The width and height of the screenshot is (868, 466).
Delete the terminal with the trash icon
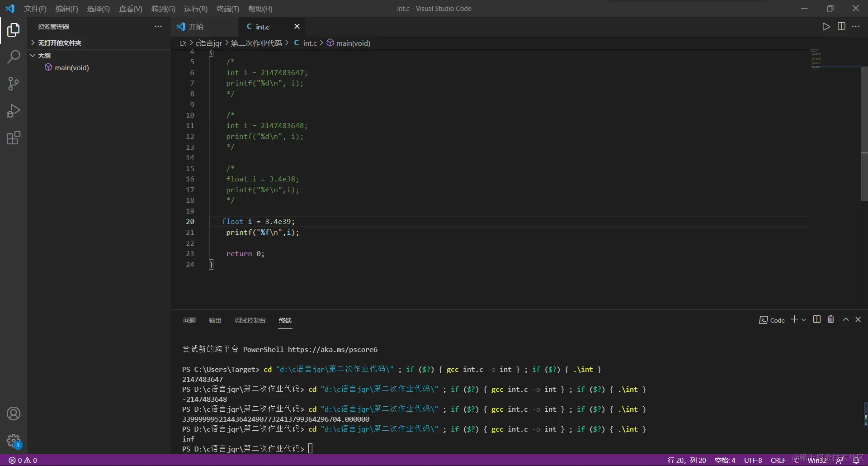[831, 319]
